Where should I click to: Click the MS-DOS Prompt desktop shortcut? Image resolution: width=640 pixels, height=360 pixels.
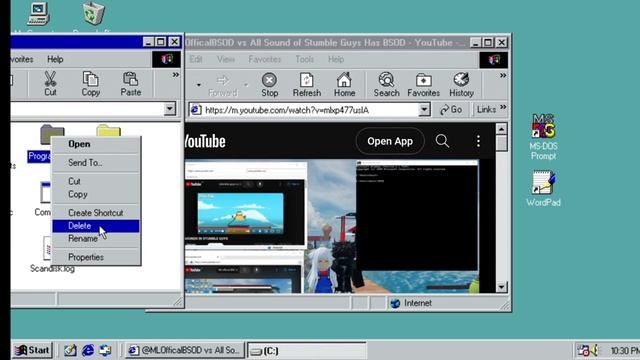pyautogui.click(x=543, y=137)
